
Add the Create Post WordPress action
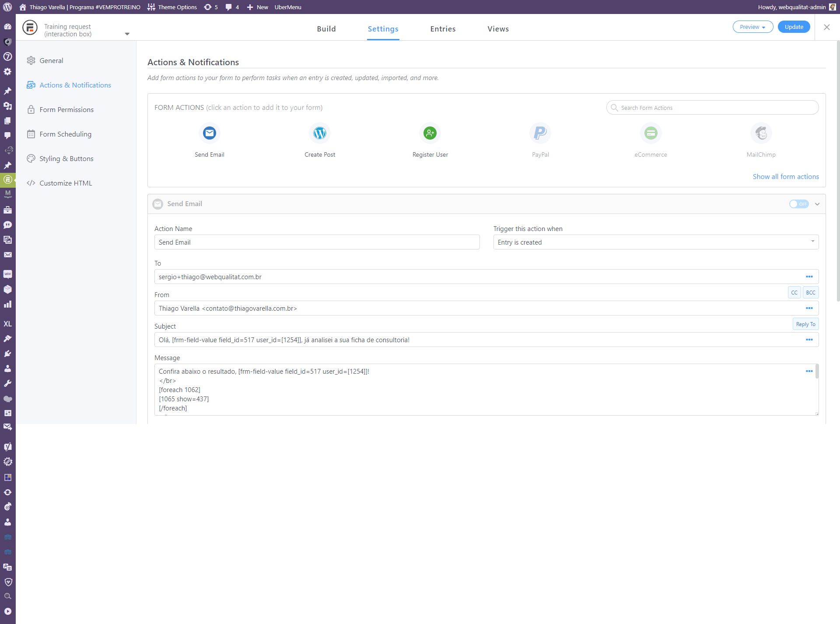pyautogui.click(x=320, y=133)
